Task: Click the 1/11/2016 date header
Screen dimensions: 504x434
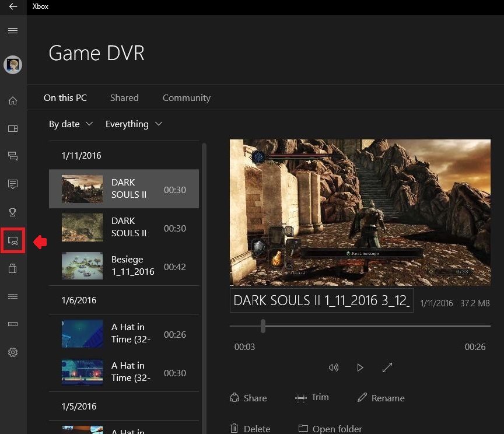Action: (x=81, y=156)
